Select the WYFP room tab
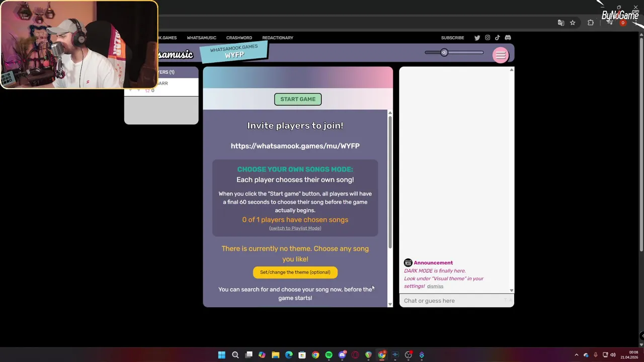Screen dimensions: 644x362 tap(234, 52)
